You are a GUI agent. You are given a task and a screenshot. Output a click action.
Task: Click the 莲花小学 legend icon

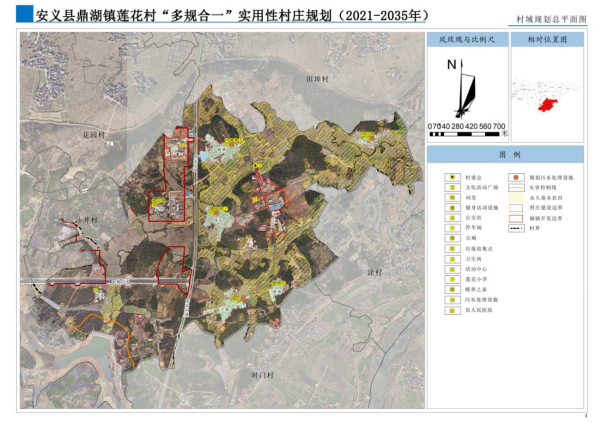(453, 279)
